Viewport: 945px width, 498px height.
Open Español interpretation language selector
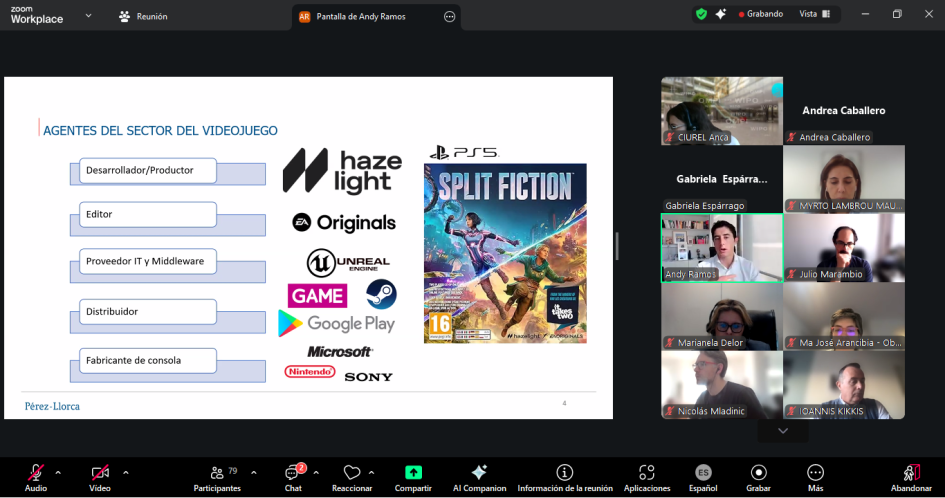coord(703,478)
